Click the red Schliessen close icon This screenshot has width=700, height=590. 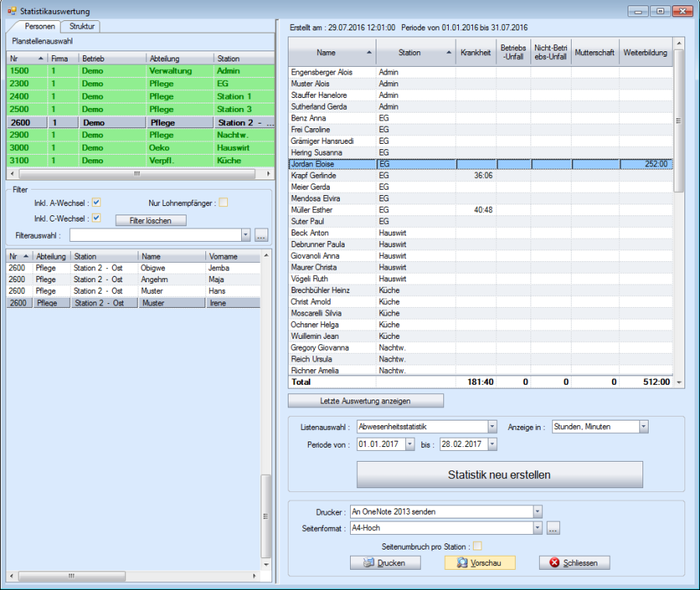click(x=555, y=563)
